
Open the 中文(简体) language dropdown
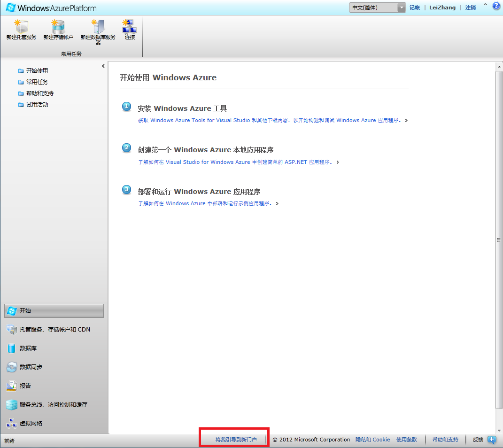click(378, 8)
